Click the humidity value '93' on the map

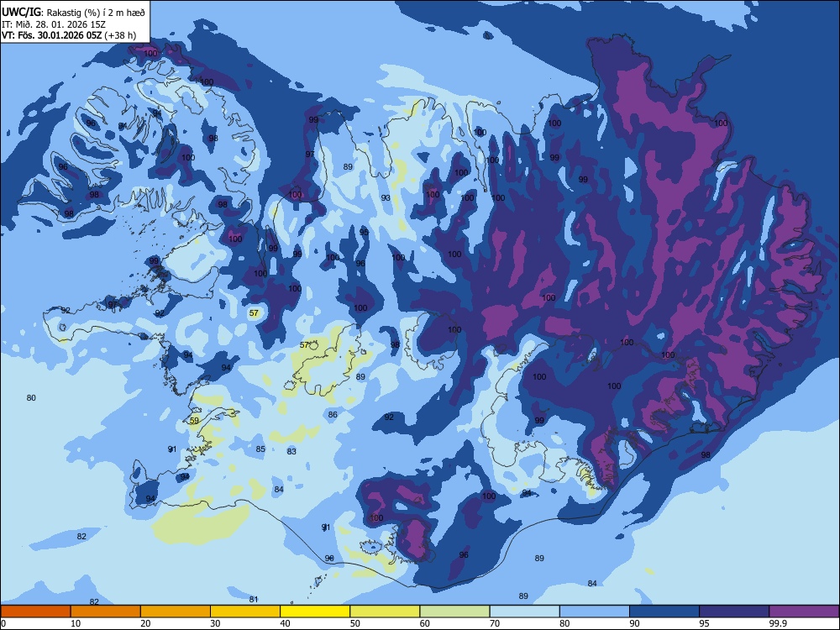coord(386,197)
